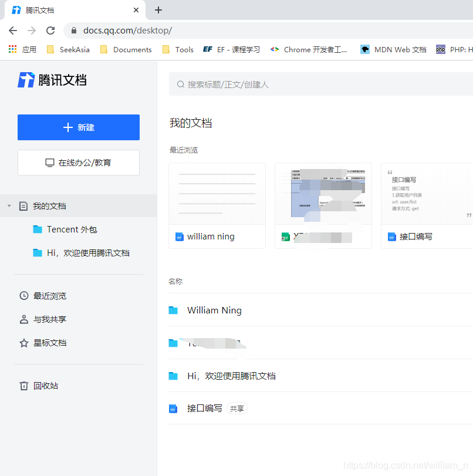
Task: Open a new browser tab
Action: pos(158,10)
